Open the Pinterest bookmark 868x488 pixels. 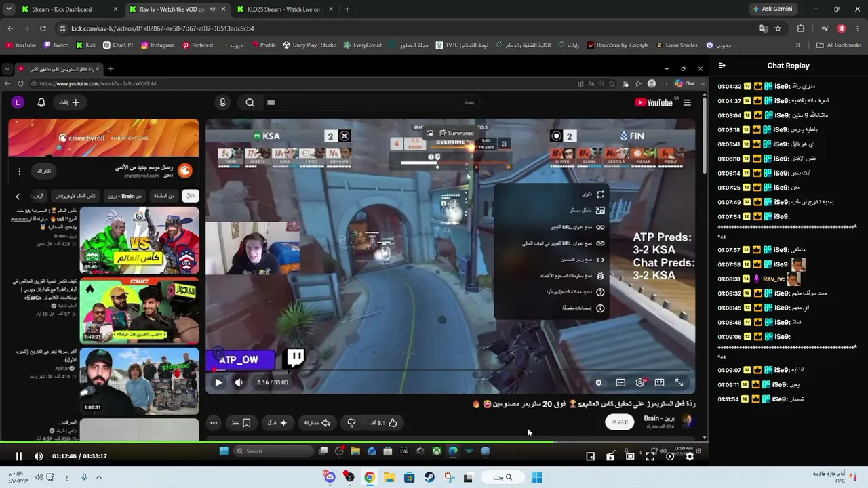click(197, 45)
